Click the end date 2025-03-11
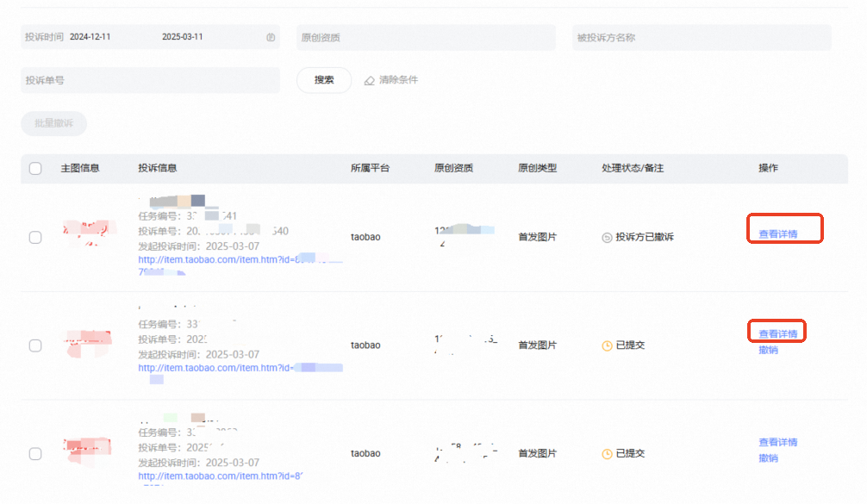This screenshot has width=867, height=504. [183, 37]
